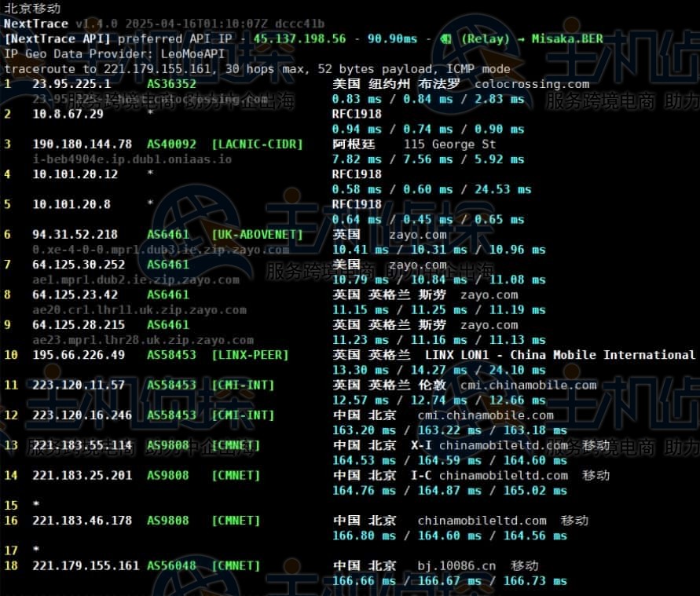This screenshot has height=596, width=700.
Task: Click the AS40092 label
Action: click(171, 144)
